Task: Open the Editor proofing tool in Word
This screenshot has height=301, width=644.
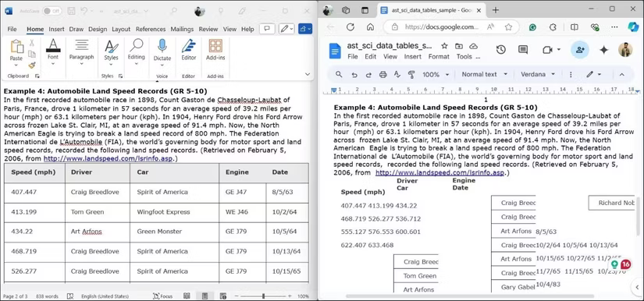Action: point(189,50)
